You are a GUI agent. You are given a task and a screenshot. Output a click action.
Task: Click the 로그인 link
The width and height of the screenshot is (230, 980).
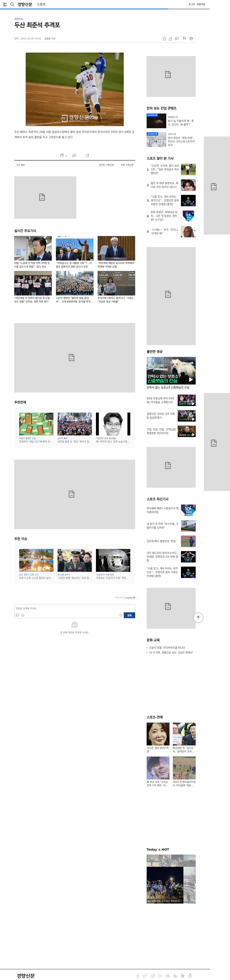pyautogui.click(x=192, y=4)
